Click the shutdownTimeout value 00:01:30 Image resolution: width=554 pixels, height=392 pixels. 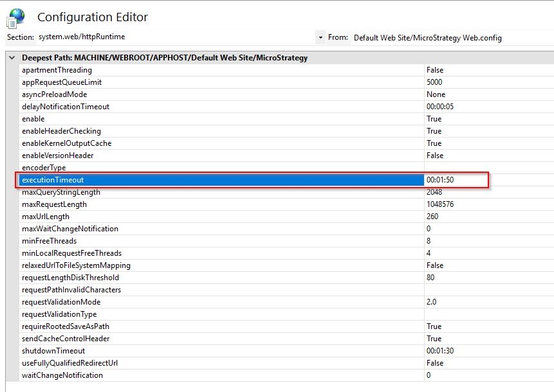coord(440,351)
